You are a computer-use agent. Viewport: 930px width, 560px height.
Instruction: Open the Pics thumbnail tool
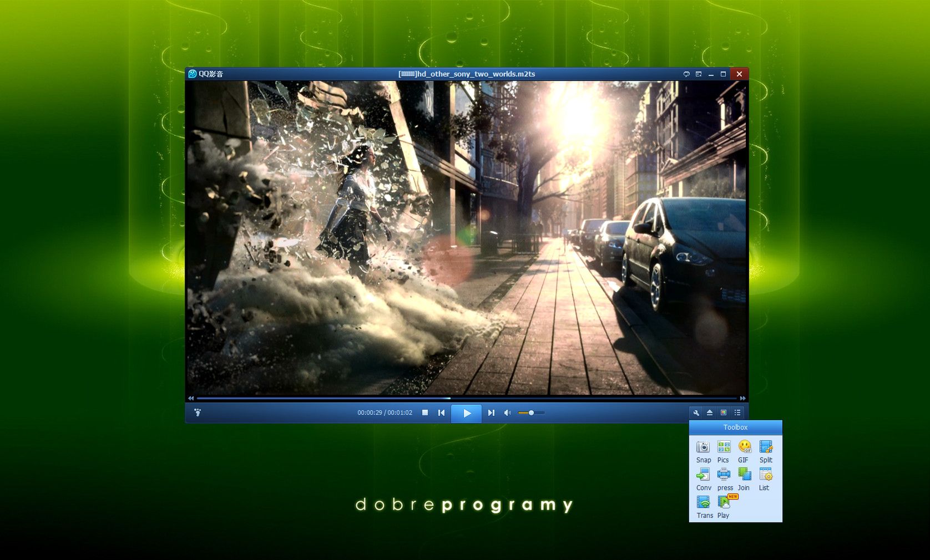(724, 452)
